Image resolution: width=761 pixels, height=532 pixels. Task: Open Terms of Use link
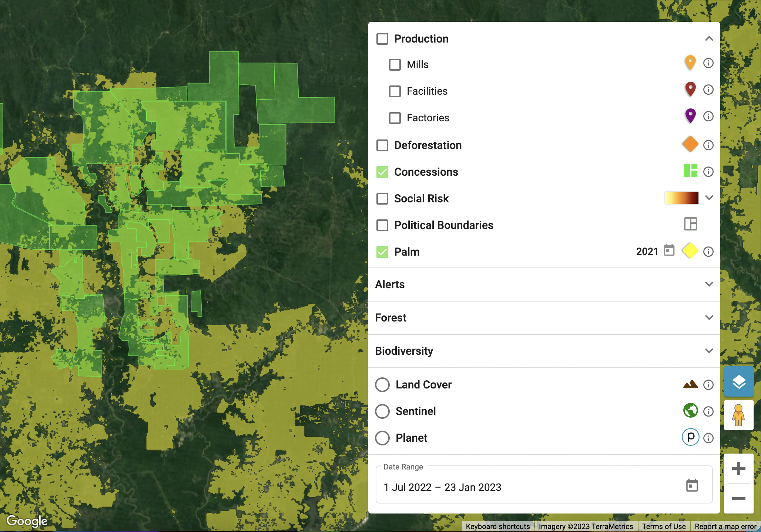point(664,526)
